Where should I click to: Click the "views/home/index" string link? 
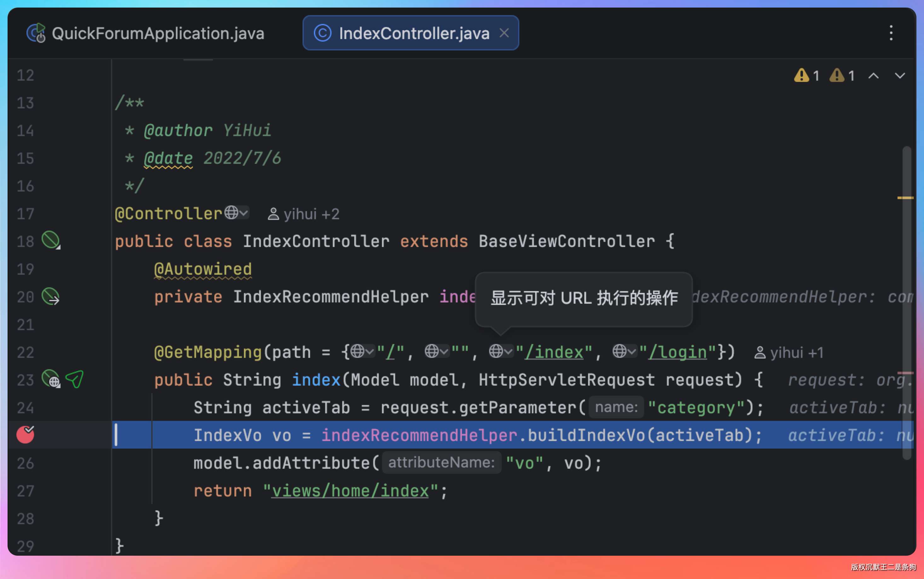point(350,491)
